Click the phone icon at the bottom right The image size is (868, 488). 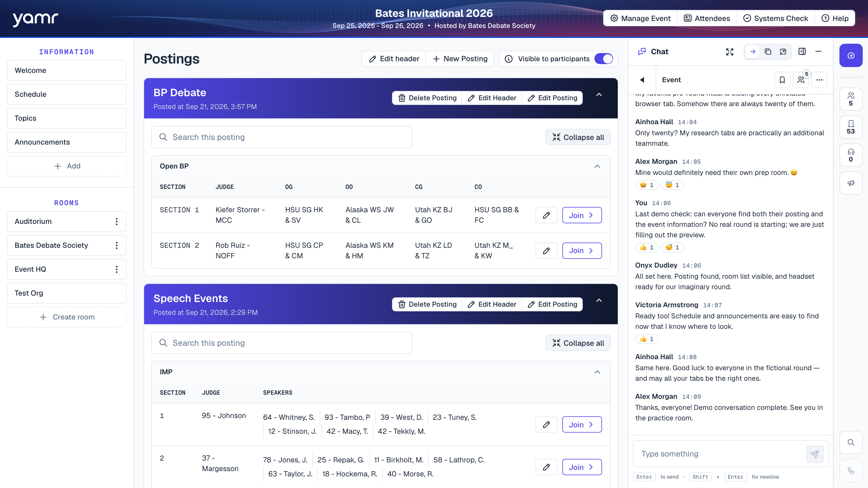(851, 471)
